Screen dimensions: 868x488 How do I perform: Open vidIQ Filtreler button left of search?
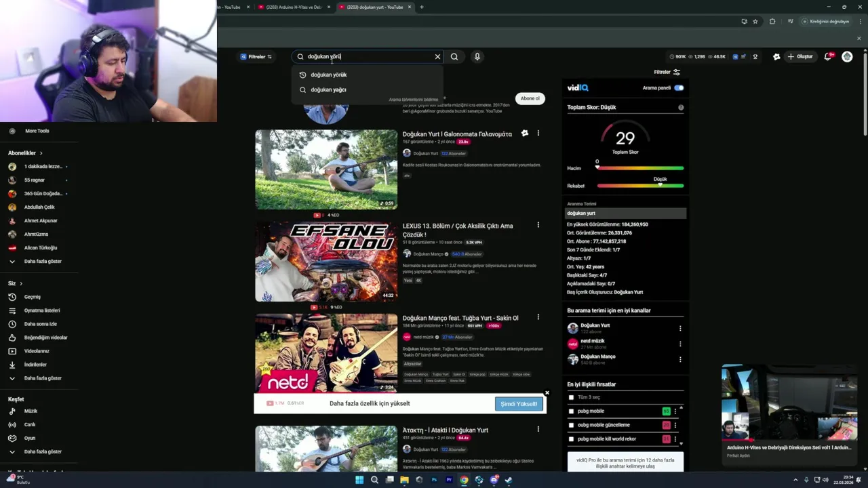(256, 57)
